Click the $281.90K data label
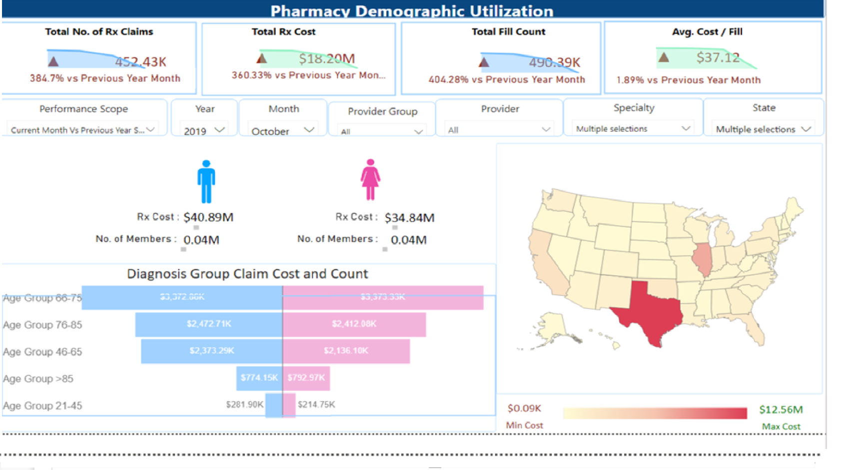868x470 pixels. (244, 405)
